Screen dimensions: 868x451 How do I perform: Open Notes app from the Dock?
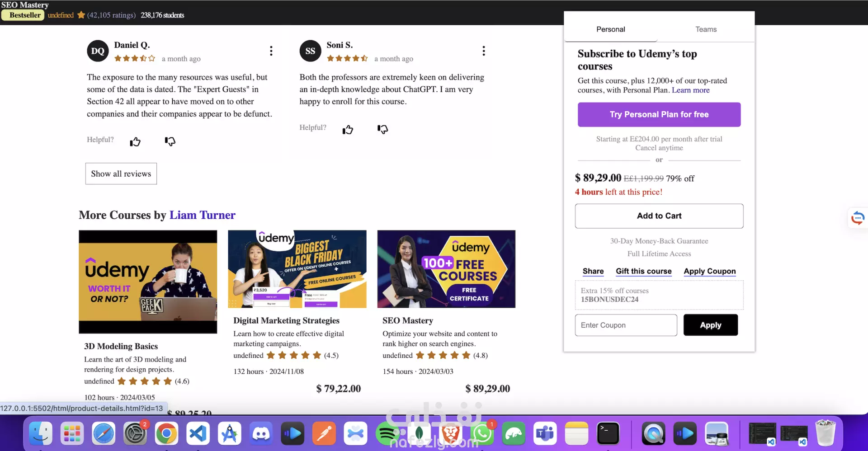pos(576,433)
